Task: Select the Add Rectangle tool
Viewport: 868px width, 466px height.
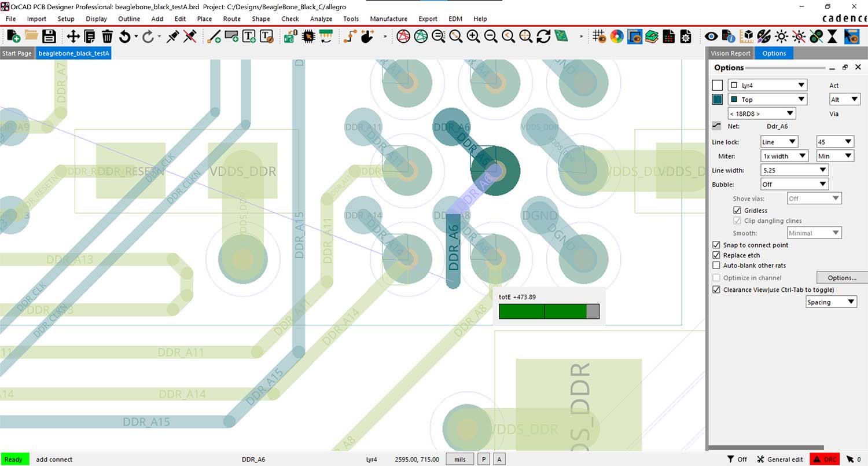Action: tap(232, 36)
